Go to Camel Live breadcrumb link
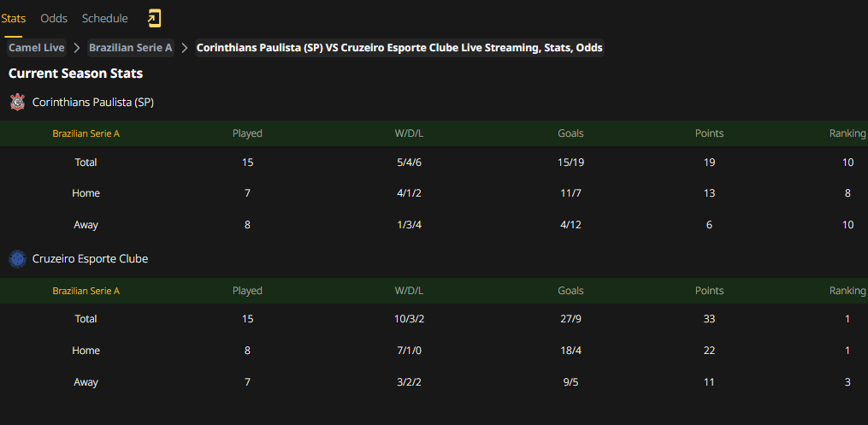Image resolution: width=868 pixels, height=425 pixels. pyautogui.click(x=37, y=48)
